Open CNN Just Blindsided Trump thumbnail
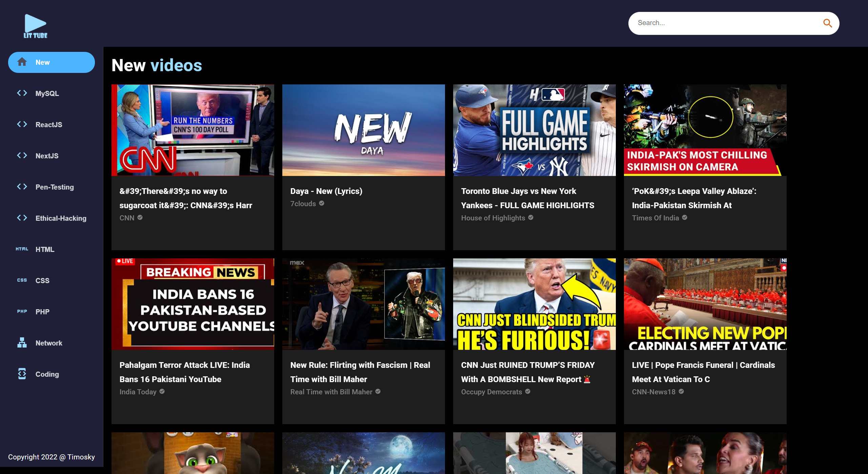The height and width of the screenshot is (474, 868). (534, 304)
